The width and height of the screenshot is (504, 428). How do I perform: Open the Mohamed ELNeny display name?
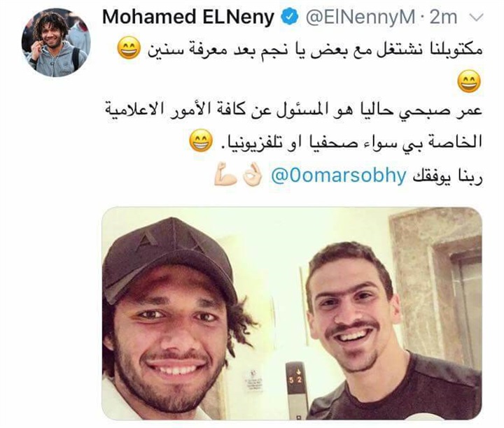coord(188,17)
